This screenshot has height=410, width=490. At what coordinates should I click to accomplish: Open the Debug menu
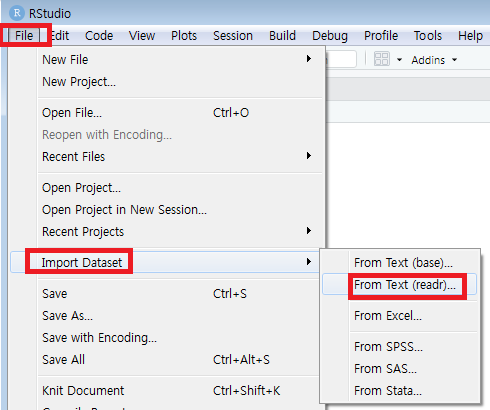coord(330,35)
